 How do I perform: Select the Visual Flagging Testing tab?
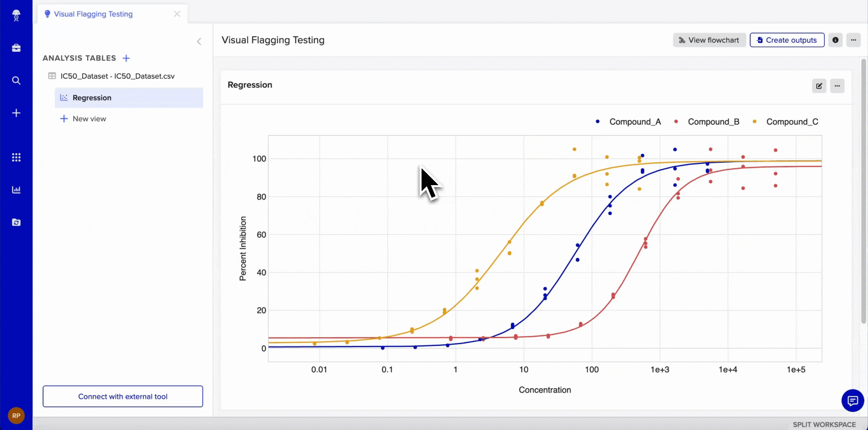pos(93,14)
